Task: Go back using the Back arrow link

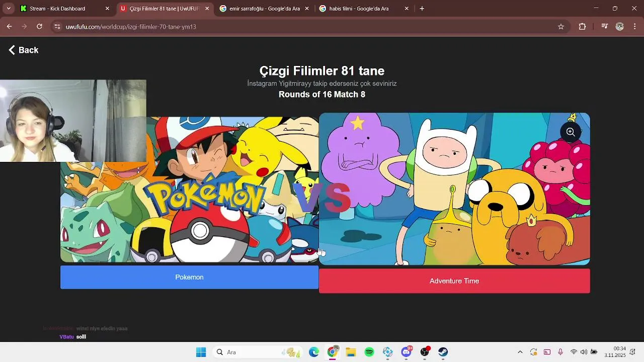Action: (24, 50)
